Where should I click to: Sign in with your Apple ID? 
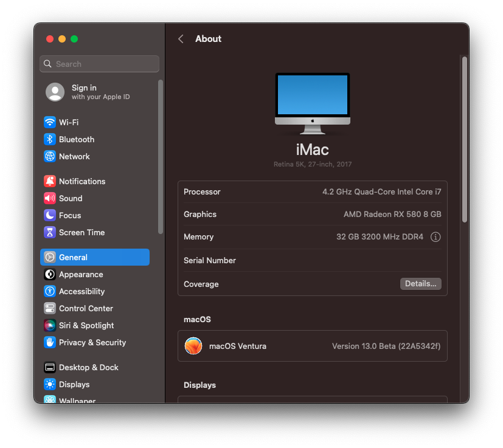(x=100, y=92)
